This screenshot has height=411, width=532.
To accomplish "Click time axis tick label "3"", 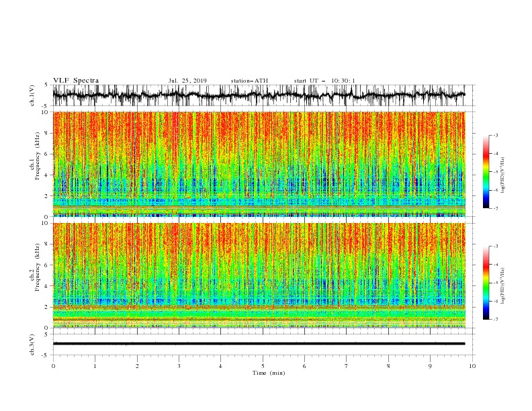I will click(179, 366).
